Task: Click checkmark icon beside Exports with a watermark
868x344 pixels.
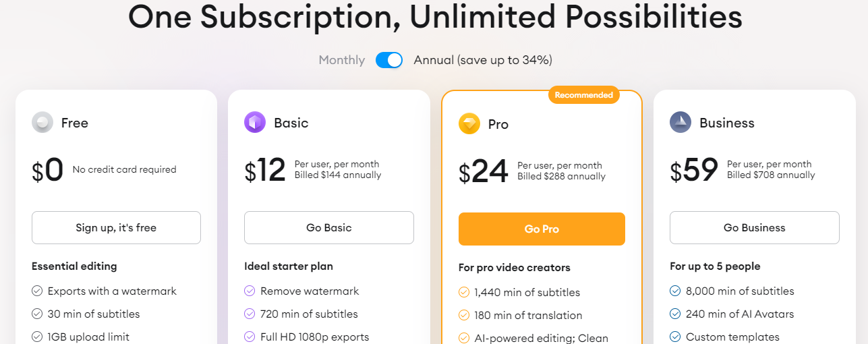Action: pos(37,291)
